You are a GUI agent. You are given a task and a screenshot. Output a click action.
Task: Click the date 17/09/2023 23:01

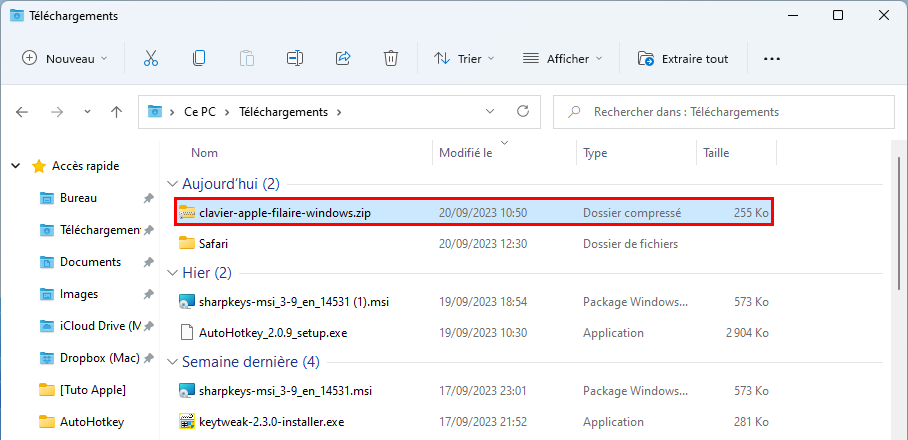(x=483, y=391)
